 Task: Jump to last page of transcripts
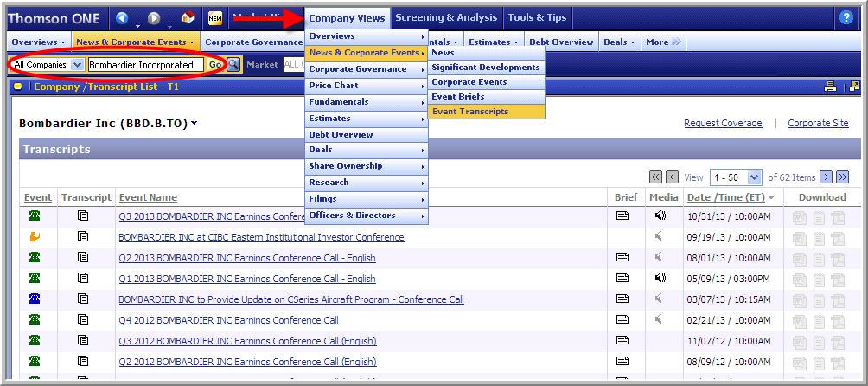click(843, 177)
